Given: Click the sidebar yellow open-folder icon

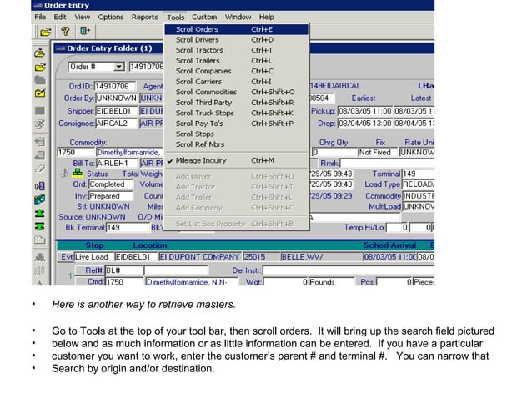Looking at the screenshot, I should [40, 67].
